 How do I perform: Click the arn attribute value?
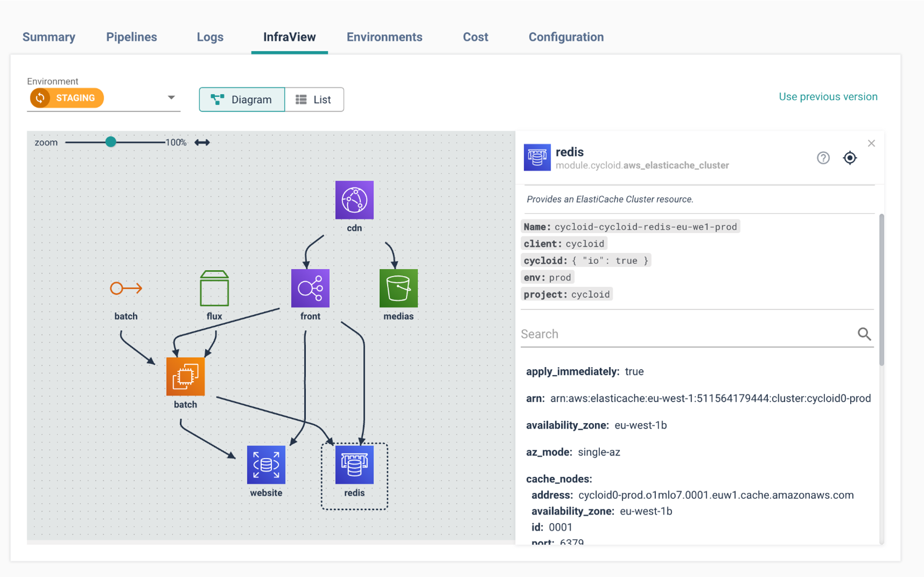point(710,398)
